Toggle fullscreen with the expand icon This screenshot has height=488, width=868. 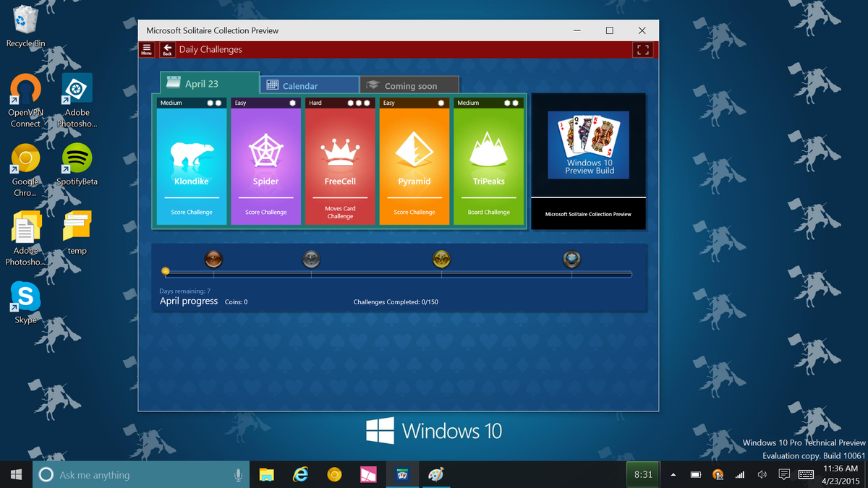642,49
